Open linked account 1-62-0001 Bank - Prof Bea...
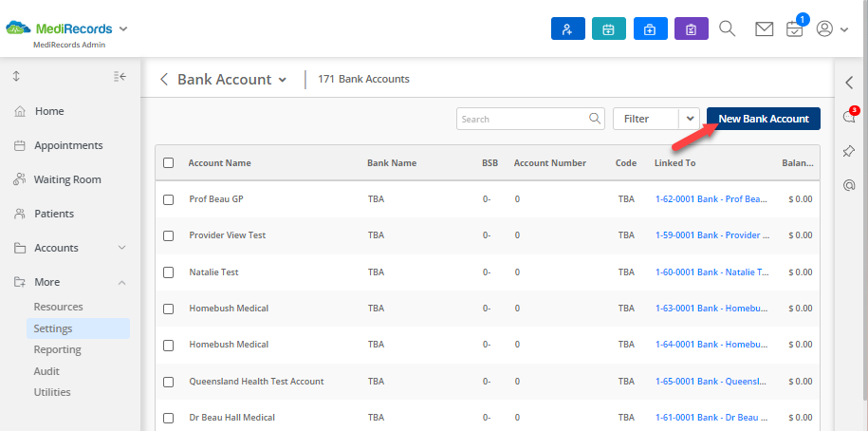 711,198
